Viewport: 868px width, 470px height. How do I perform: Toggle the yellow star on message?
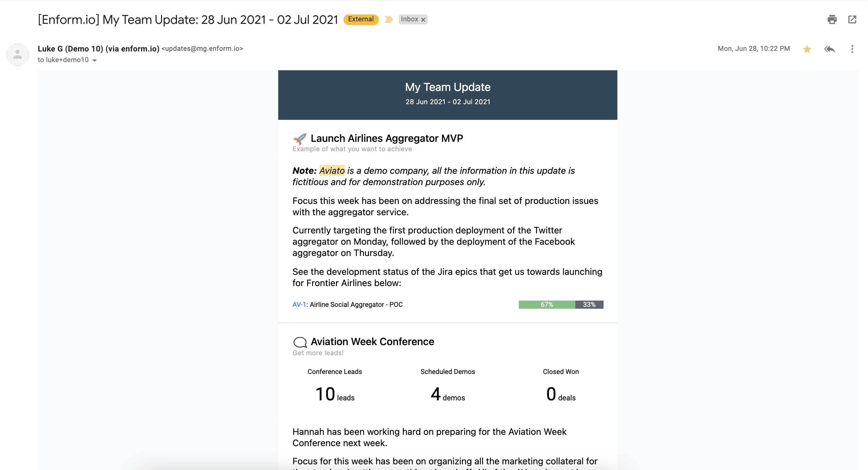click(807, 49)
